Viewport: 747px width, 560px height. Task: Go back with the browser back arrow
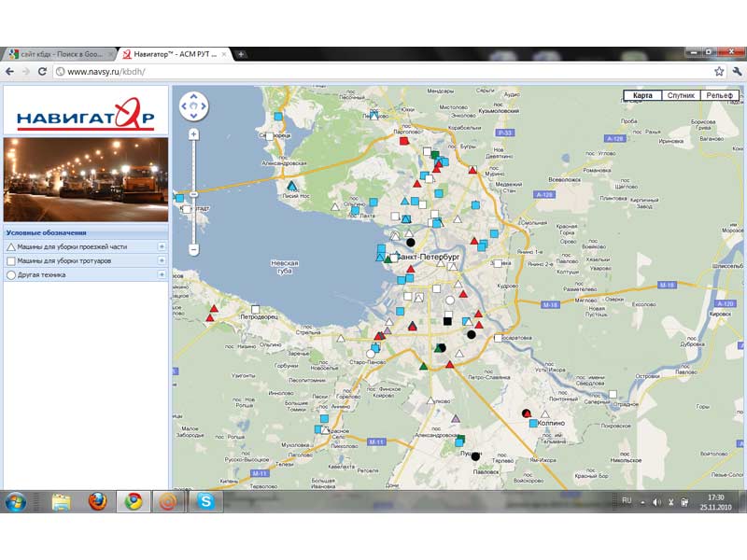9,71
